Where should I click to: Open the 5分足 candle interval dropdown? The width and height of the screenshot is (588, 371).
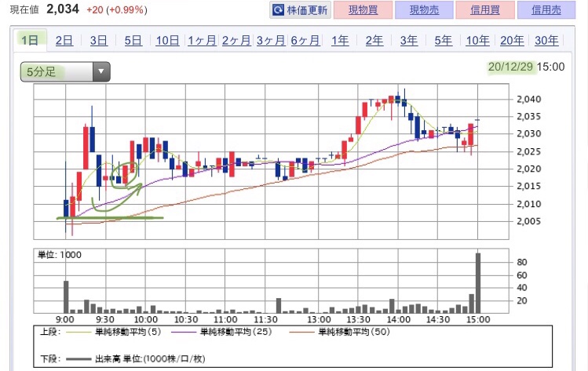pyautogui.click(x=65, y=71)
